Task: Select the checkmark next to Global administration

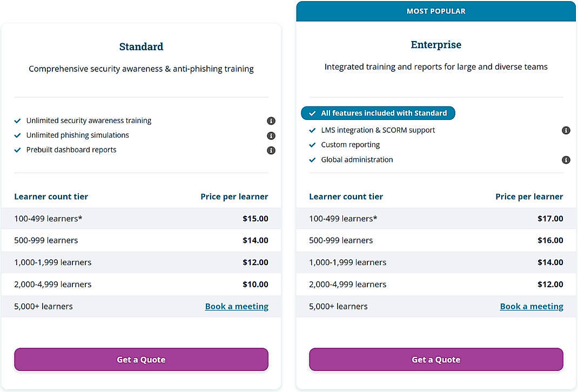Action: coord(312,160)
